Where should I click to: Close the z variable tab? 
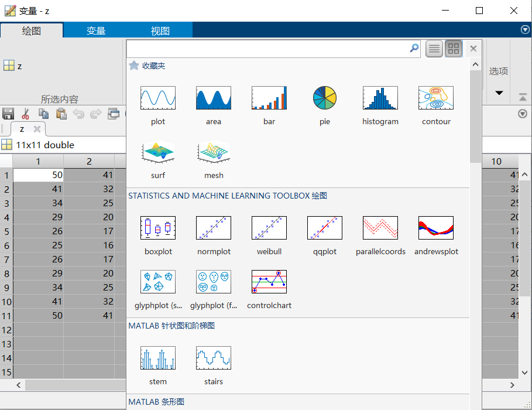[37, 129]
